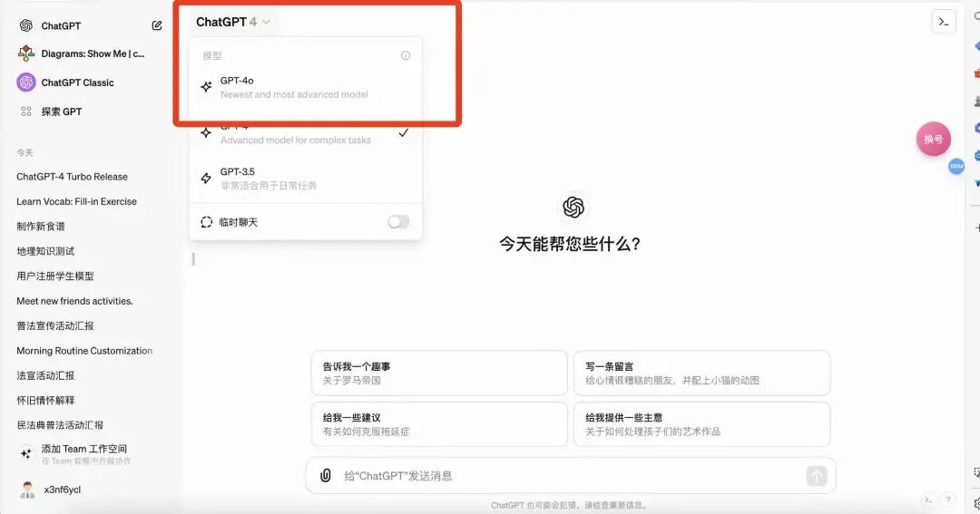
Task: Click the x3nf6ycl username
Action: [63, 490]
